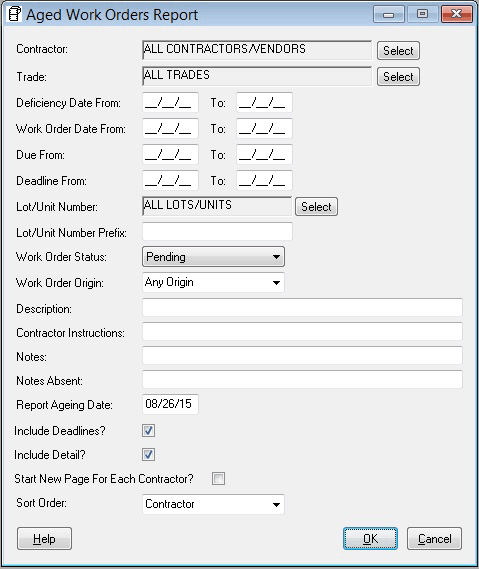This screenshot has height=569, width=479.
Task: Click the Report Ageing Date field
Action: click(x=170, y=404)
